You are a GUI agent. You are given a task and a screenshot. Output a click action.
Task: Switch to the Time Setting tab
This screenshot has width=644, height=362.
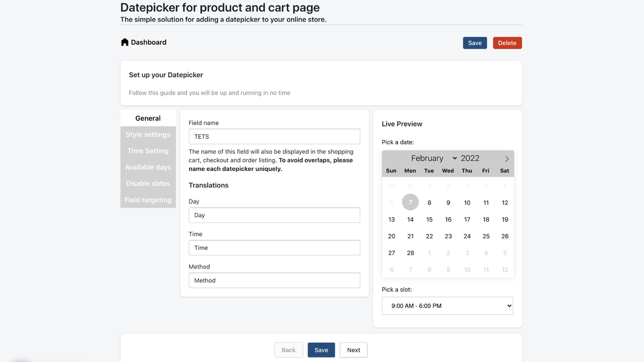click(147, 150)
